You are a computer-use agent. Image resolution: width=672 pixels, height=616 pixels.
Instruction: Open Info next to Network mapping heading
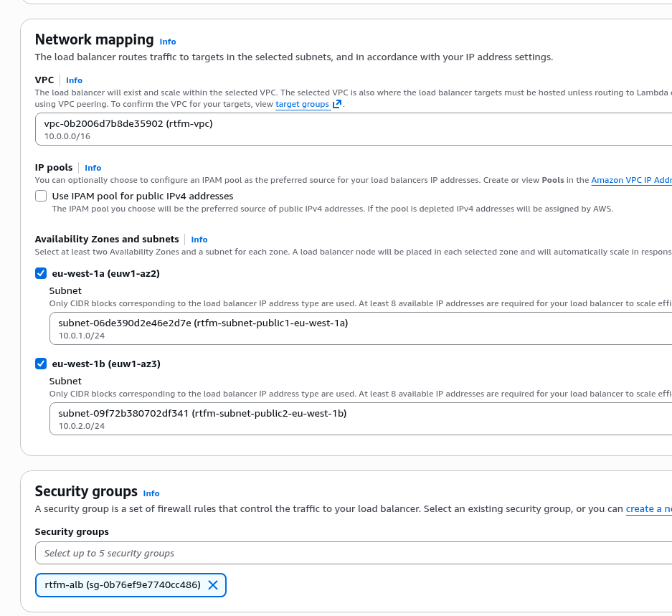[x=168, y=42]
